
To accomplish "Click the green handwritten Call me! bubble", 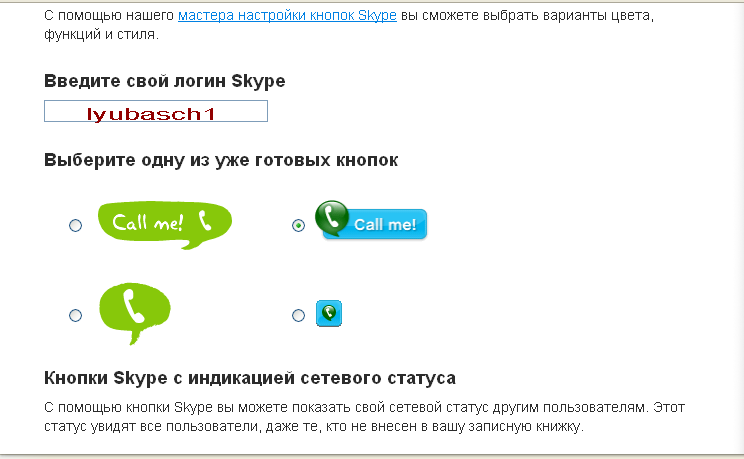I will (x=165, y=225).
